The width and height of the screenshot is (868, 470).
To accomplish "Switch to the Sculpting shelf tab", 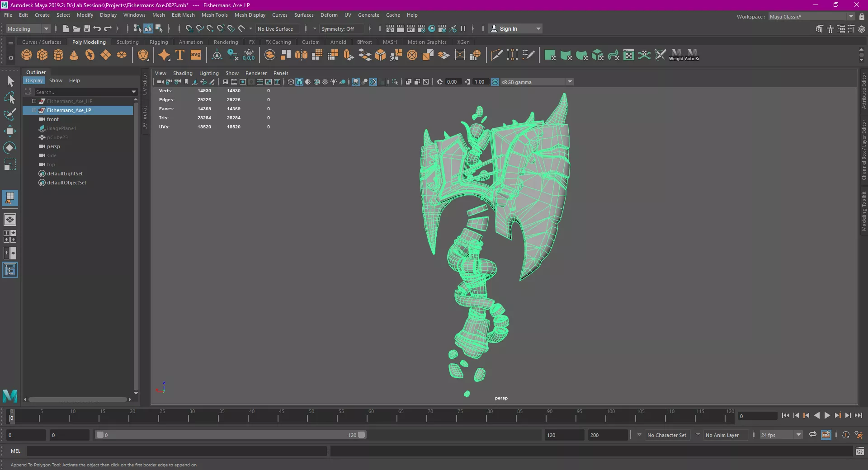I will (x=127, y=42).
